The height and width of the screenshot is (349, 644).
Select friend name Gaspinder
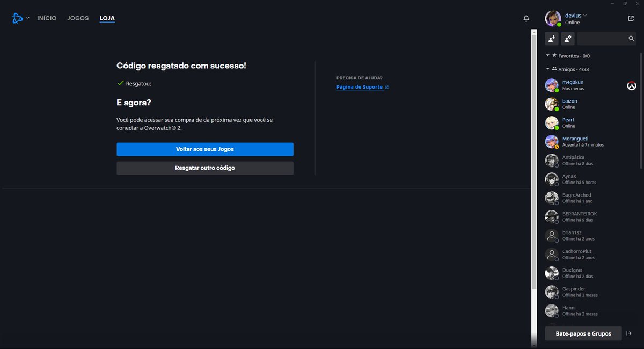coord(574,289)
